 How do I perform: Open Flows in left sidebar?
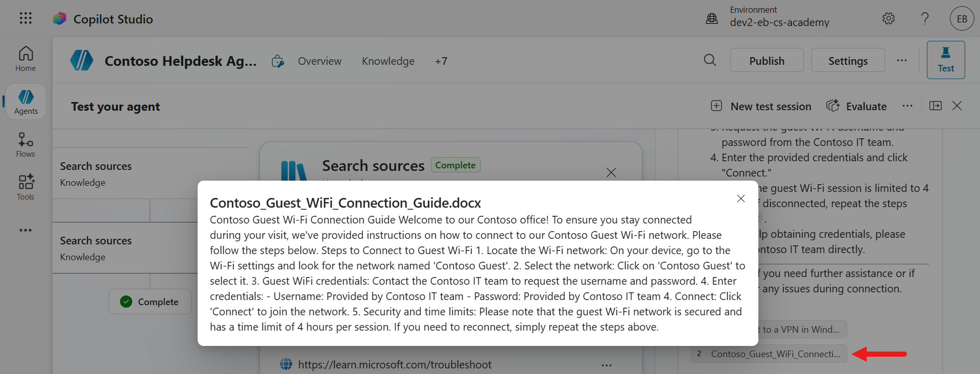(x=26, y=145)
